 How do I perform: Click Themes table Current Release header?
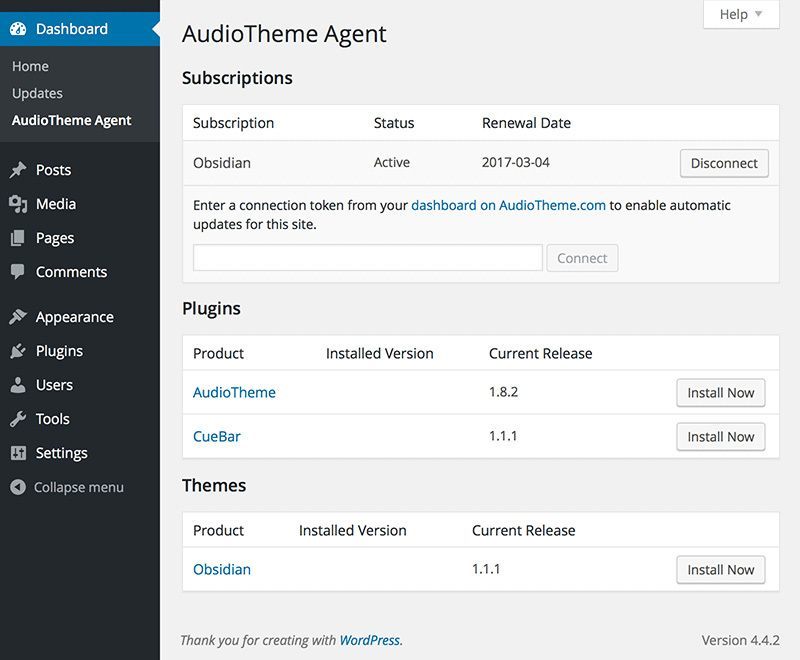(523, 530)
